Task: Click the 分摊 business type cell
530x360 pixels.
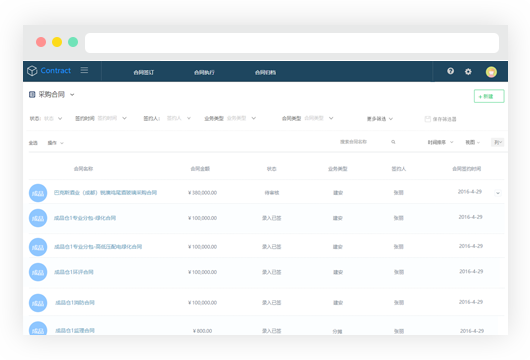Action: [337, 331]
